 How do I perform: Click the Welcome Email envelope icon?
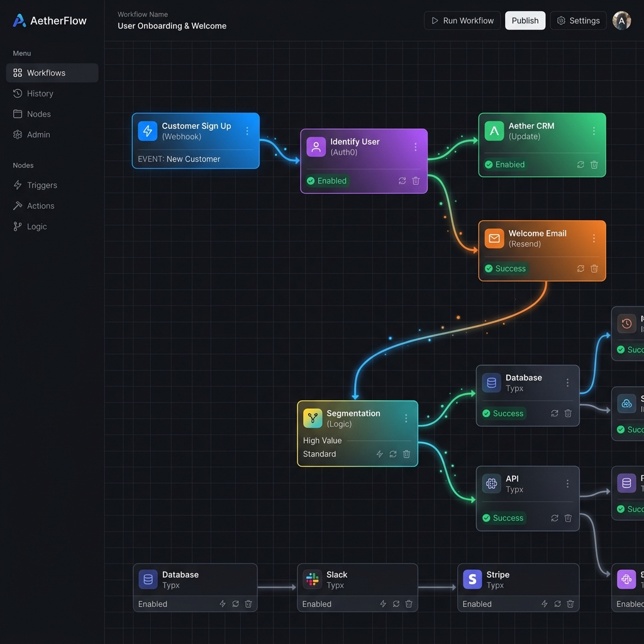pos(494,238)
